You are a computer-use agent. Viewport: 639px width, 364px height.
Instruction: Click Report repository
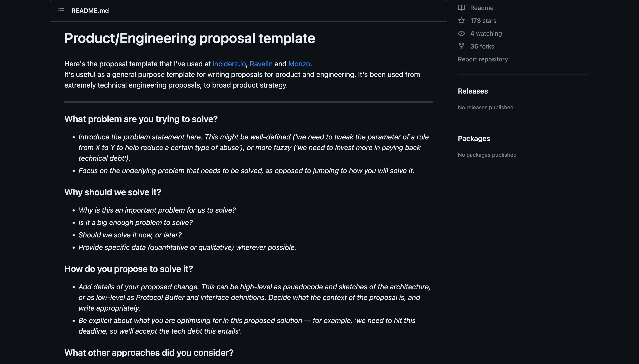point(483,59)
